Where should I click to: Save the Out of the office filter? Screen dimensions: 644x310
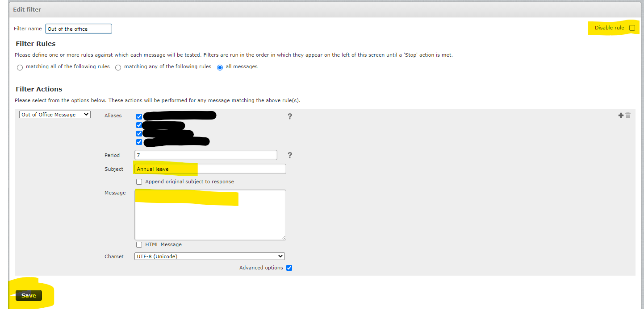[28, 295]
